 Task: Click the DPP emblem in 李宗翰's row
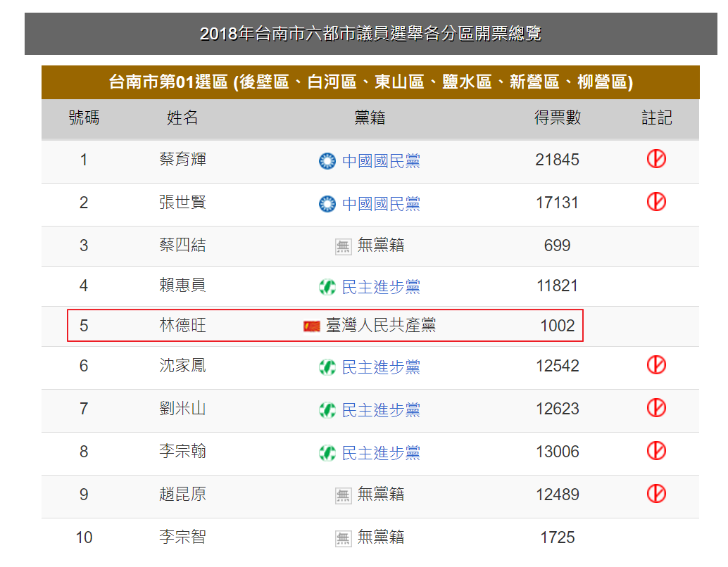tap(327, 452)
